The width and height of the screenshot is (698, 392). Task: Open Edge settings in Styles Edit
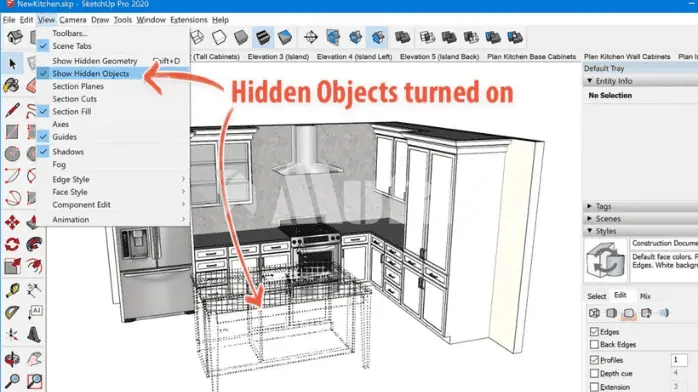(594, 313)
